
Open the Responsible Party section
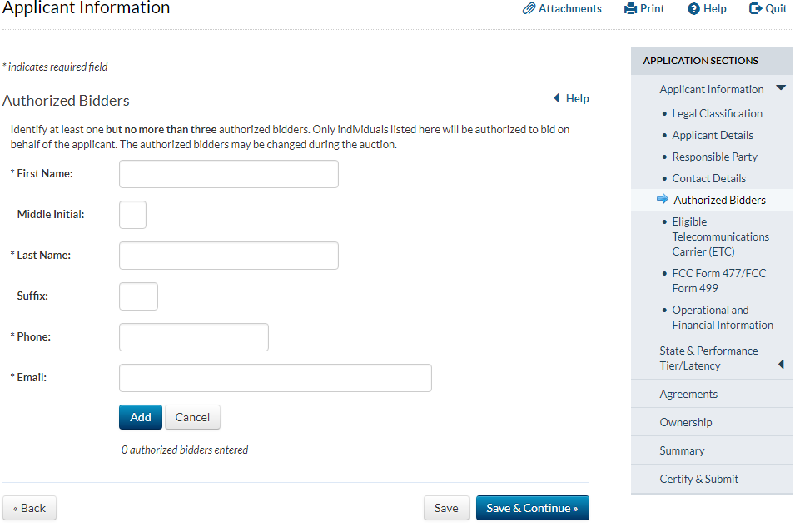(714, 157)
